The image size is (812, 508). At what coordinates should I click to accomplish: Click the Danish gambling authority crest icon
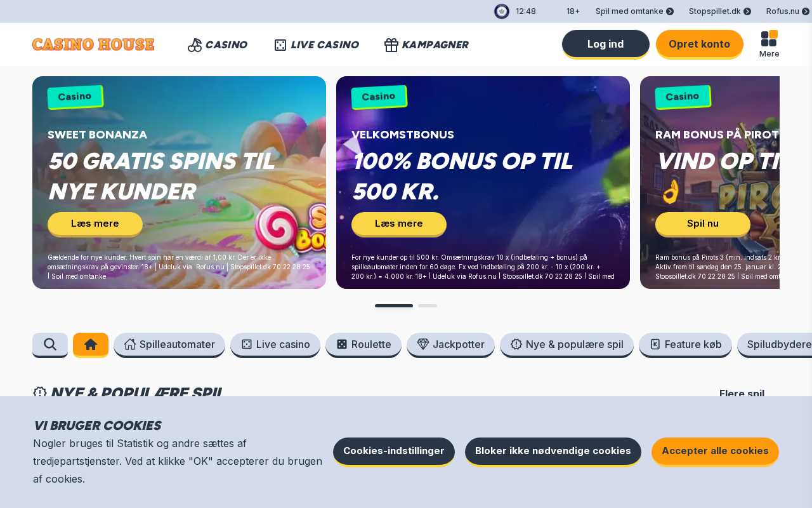coord(502,11)
